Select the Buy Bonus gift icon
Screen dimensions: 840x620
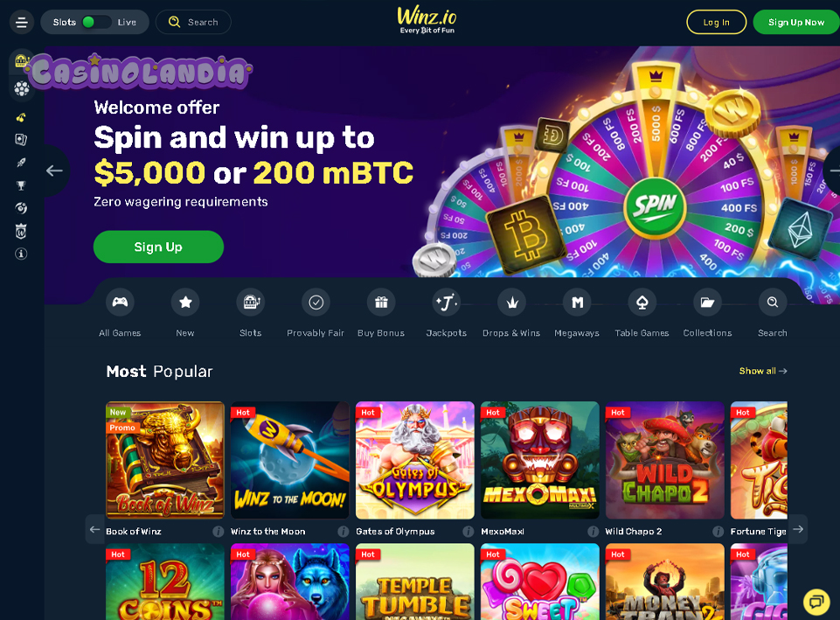381,303
